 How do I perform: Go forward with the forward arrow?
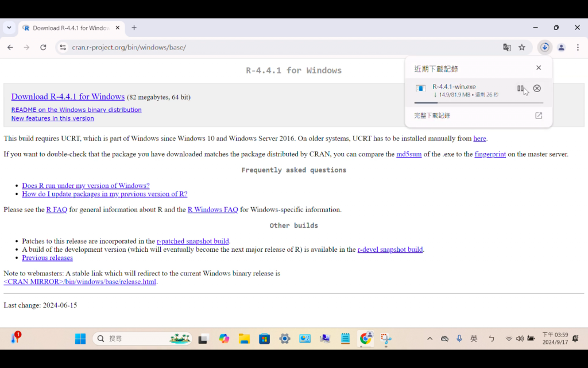coord(26,47)
